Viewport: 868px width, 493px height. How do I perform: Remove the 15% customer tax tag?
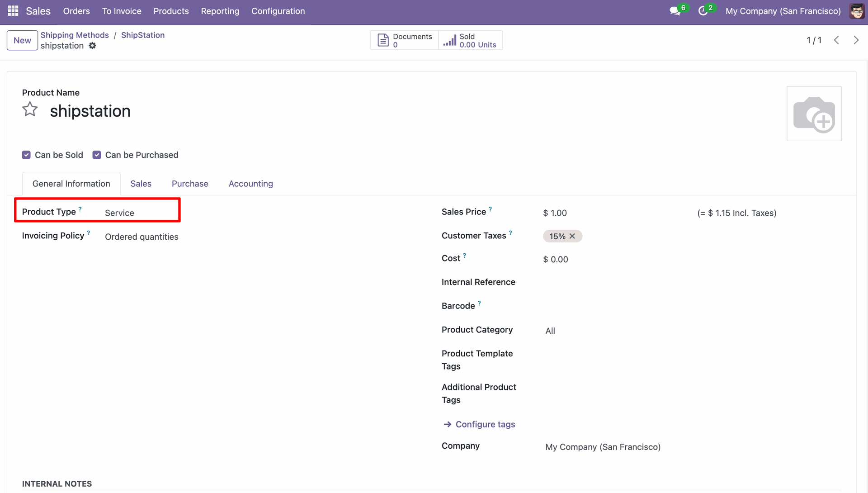(572, 236)
